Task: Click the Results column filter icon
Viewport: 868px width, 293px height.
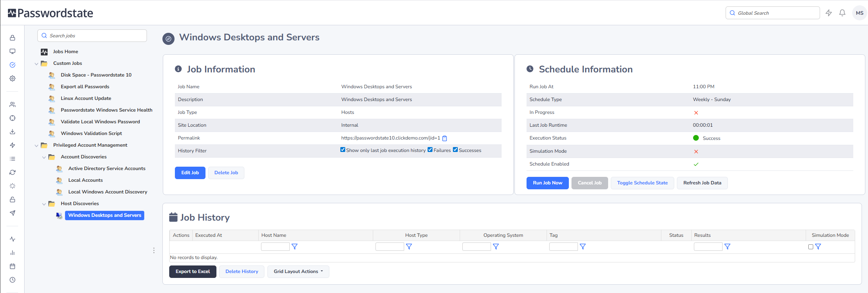Action: [727, 247]
